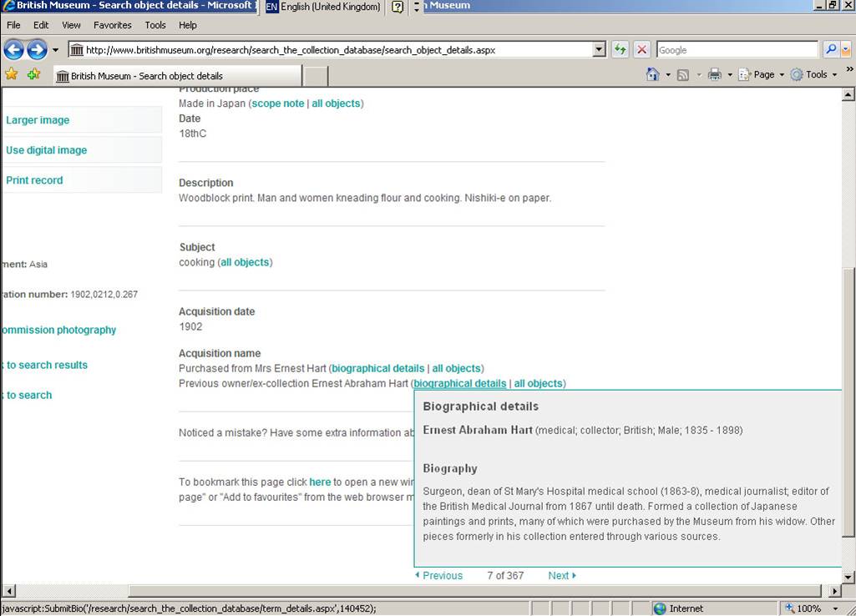This screenshot has width=856, height=616.
Task: Click the Next link in biography popup
Action: tap(561, 576)
